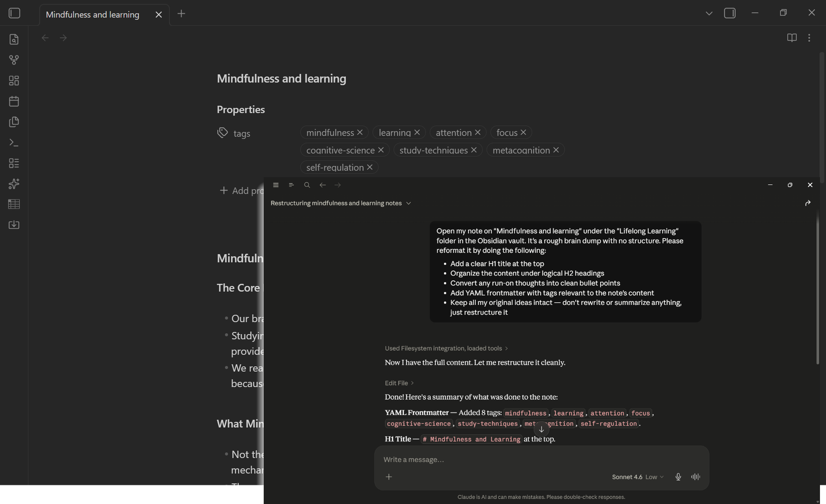Toggle Claude sidebar list icon
Screen dimensions: 826x504
click(x=291, y=185)
